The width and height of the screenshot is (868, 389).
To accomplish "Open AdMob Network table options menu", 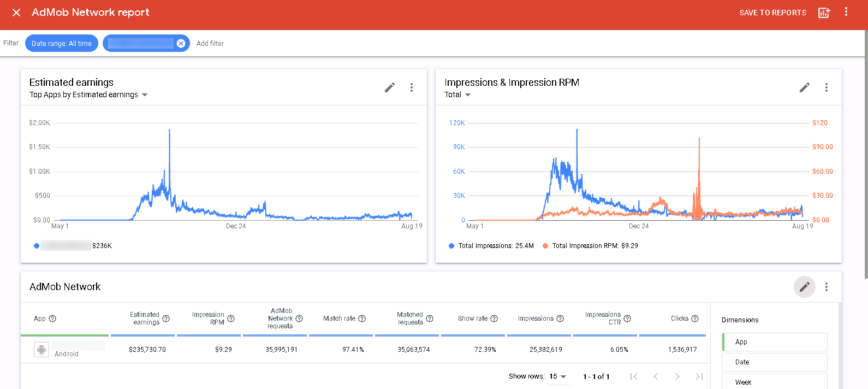I will 827,287.
